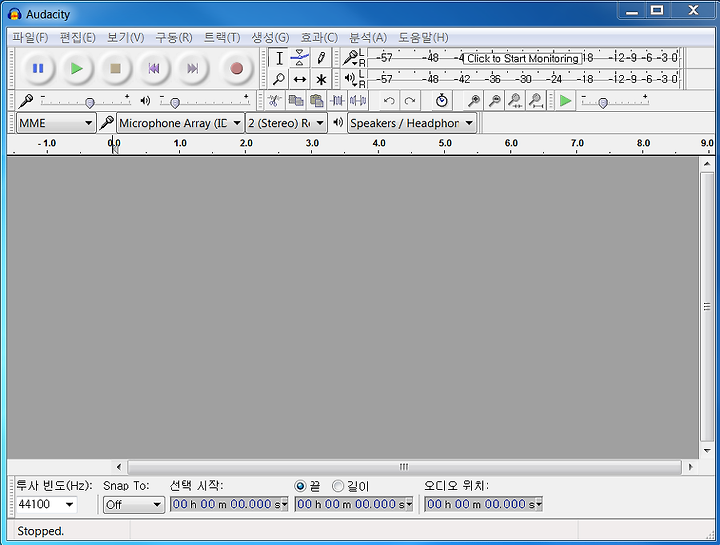This screenshot has height=545, width=720.
Task: Open the Snap To Off dropdown
Action: coord(134,505)
